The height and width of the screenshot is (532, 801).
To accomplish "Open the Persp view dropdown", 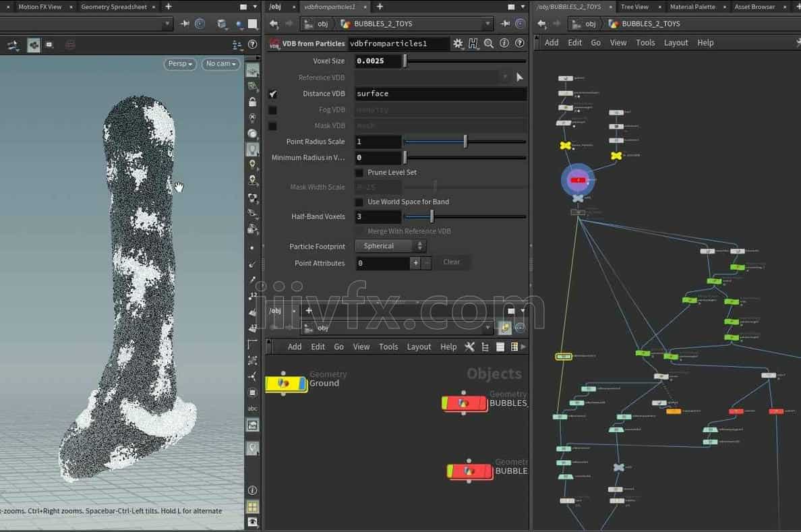I will 179,64.
